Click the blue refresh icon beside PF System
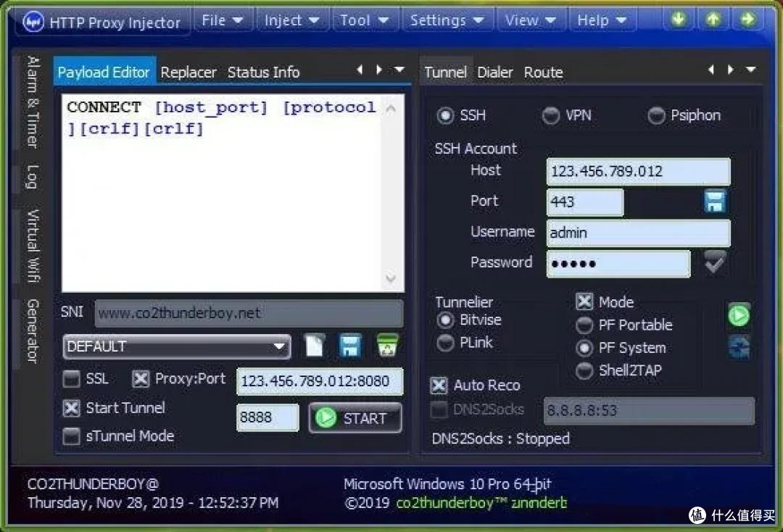The height and width of the screenshot is (532, 783). (739, 347)
